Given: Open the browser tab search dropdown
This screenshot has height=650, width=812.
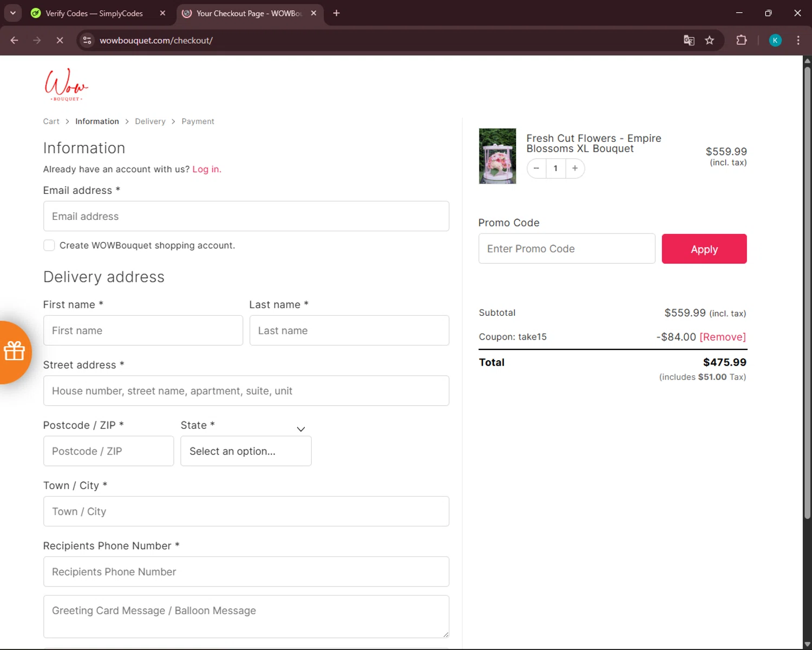Looking at the screenshot, I should coord(12,13).
